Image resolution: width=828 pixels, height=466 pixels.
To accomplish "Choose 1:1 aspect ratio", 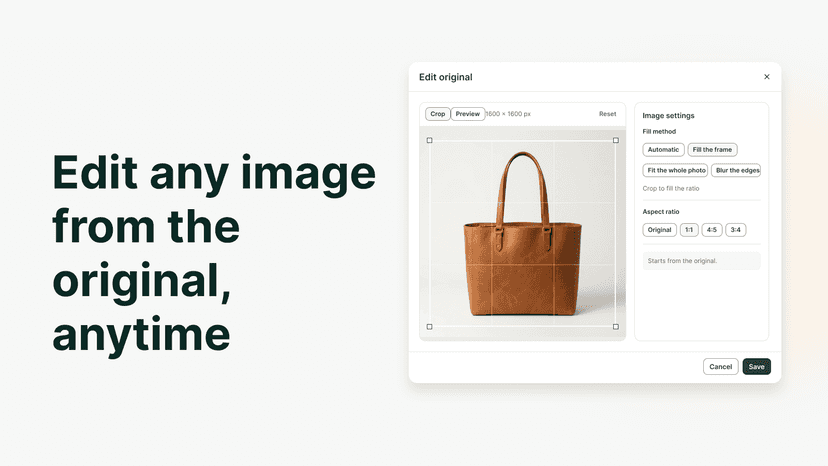I will click(x=689, y=230).
